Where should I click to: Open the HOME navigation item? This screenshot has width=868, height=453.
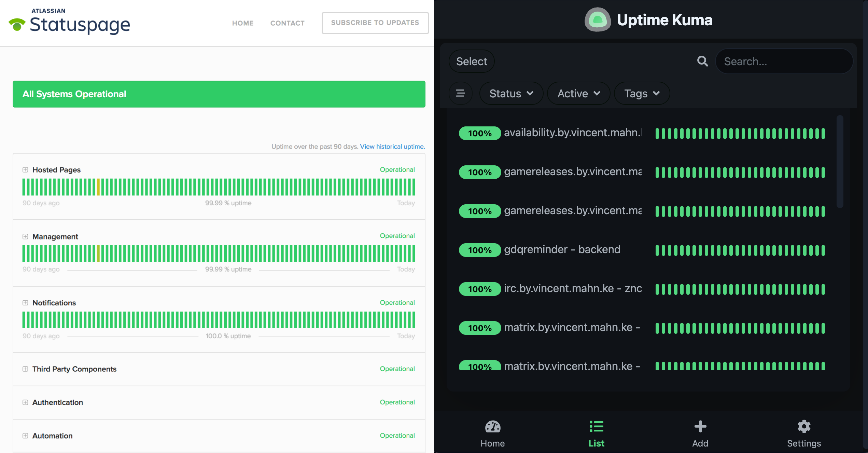click(x=243, y=23)
